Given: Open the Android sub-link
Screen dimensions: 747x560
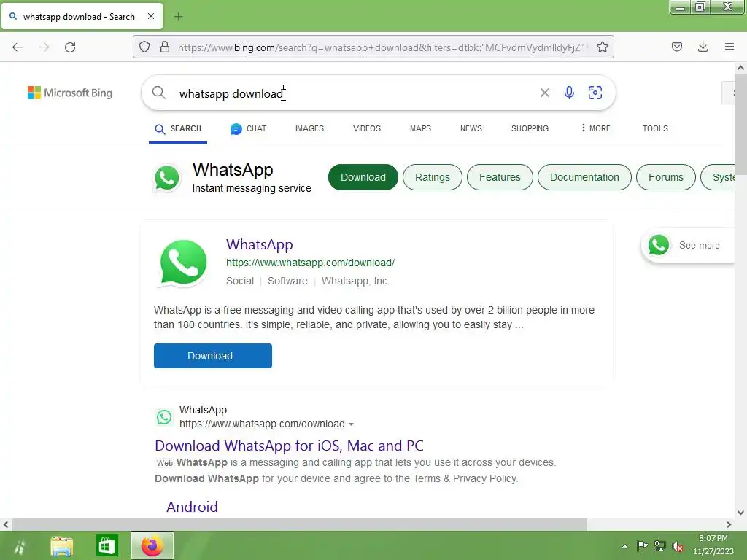Looking at the screenshot, I should (192, 507).
